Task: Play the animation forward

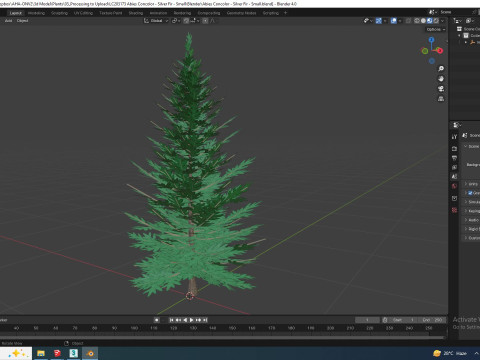Action: tap(192, 320)
